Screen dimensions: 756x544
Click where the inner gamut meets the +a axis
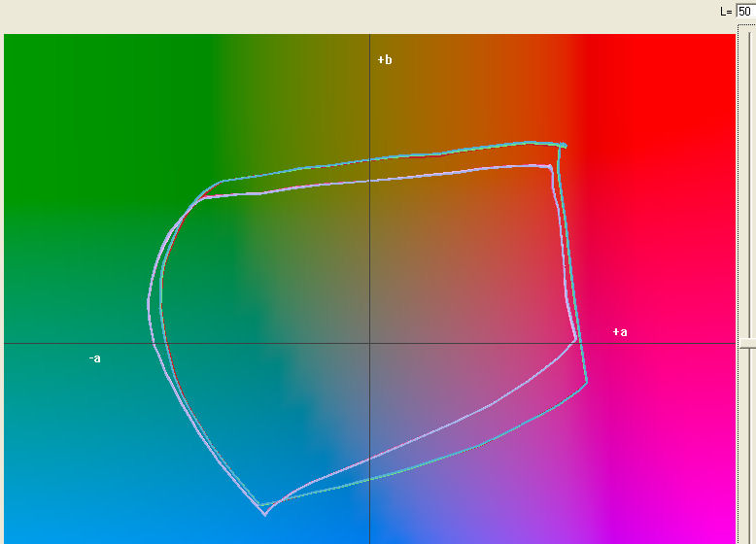[577, 342]
